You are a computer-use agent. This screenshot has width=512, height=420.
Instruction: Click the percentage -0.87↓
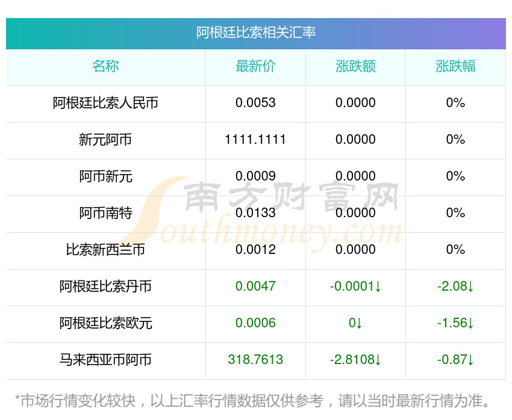coord(455,360)
